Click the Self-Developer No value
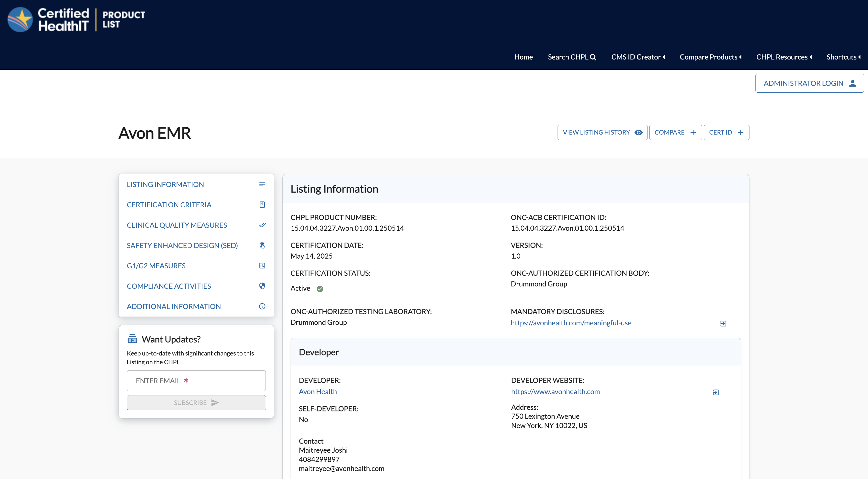Screen dimensions: 868x479 (x=303, y=420)
